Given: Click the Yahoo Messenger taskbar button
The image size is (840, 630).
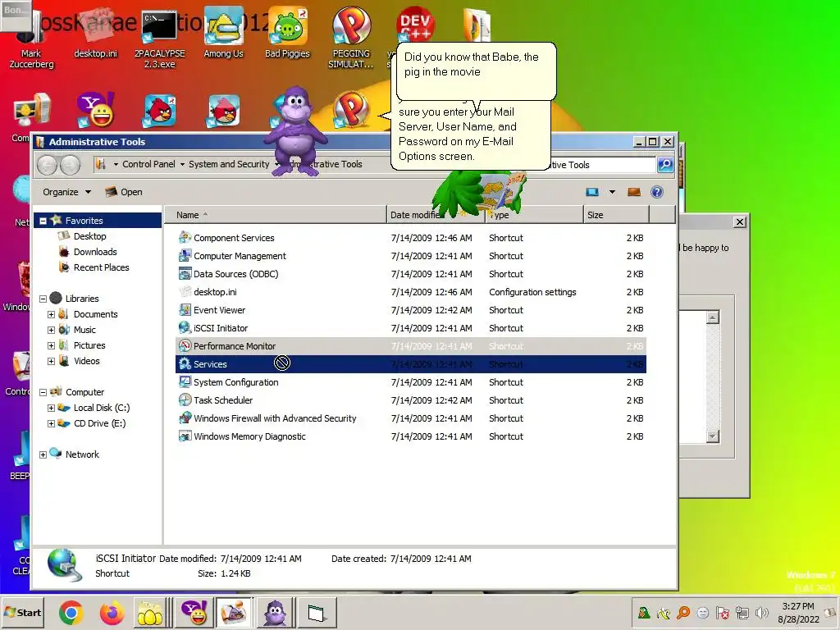Looking at the screenshot, I should (x=194, y=613).
